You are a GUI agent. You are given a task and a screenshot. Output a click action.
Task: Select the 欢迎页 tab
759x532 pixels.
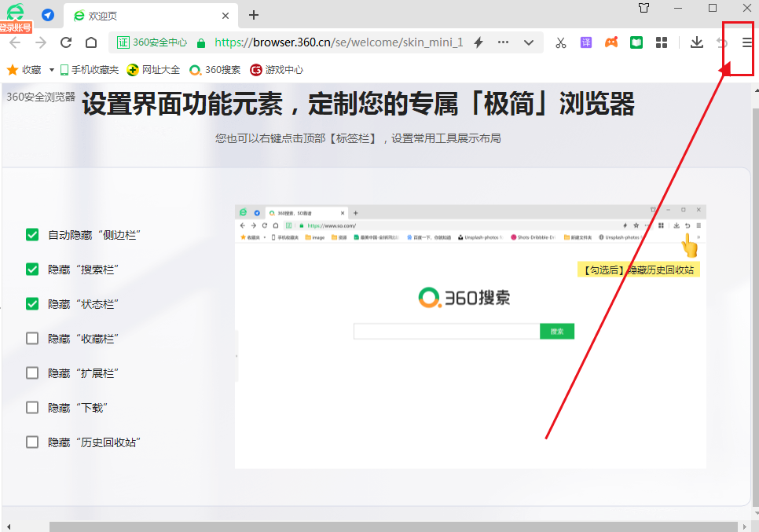pos(151,16)
